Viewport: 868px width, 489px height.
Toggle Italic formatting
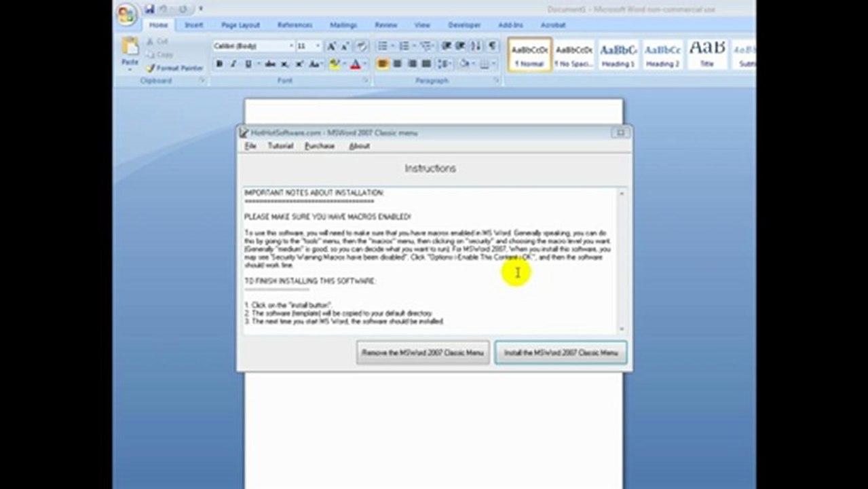click(x=233, y=64)
